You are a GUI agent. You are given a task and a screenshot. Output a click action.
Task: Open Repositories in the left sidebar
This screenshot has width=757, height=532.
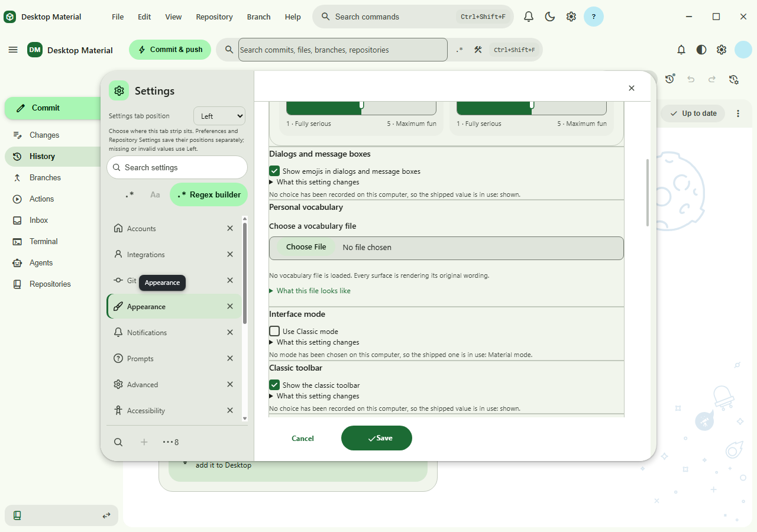pyautogui.click(x=53, y=284)
